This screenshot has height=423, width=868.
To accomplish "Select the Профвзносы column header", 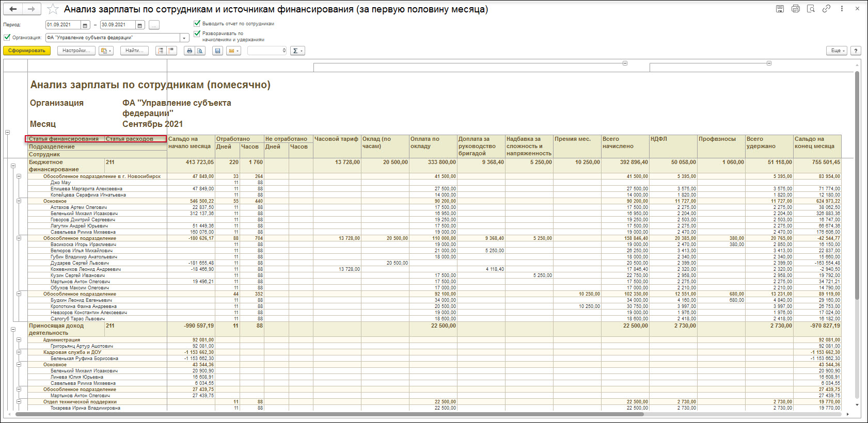I will [x=721, y=146].
